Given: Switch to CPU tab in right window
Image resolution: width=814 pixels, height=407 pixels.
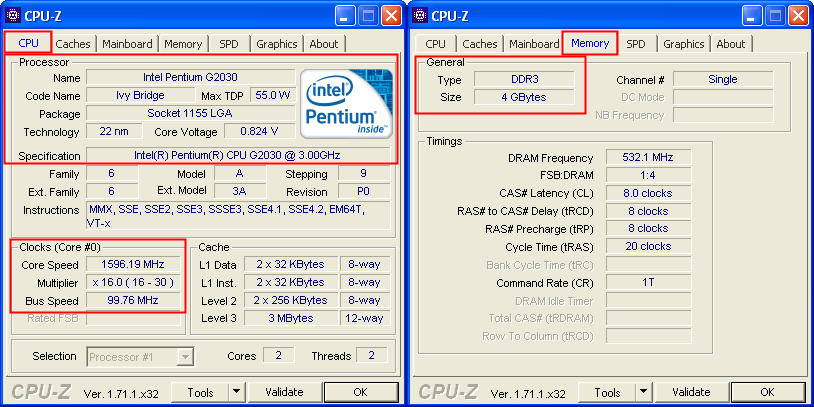Looking at the screenshot, I should click(435, 44).
